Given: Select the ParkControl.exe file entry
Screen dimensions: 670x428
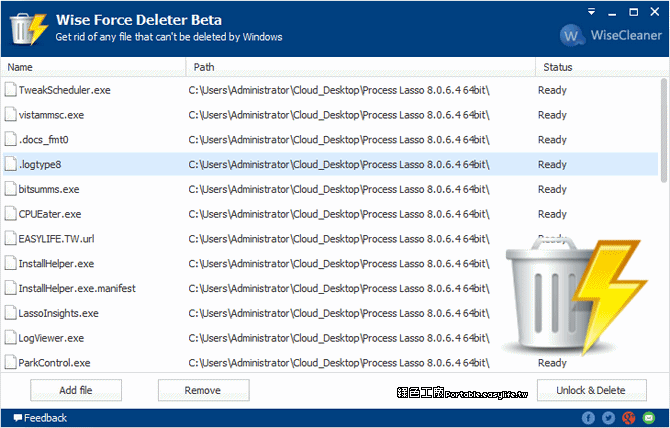Looking at the screenshot, I should tap(330, 363).
